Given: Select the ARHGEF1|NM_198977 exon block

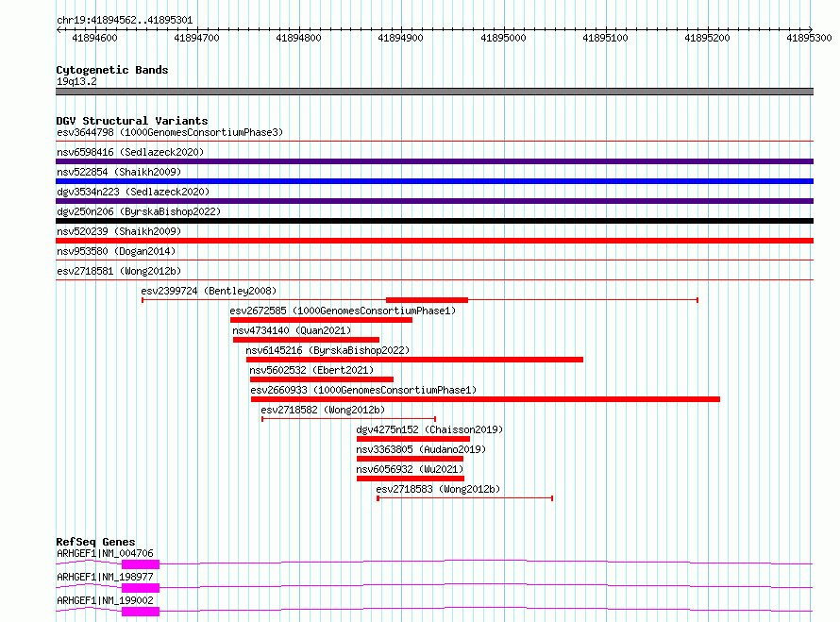Looking at the screenshot, I should [x=141, y=588].
